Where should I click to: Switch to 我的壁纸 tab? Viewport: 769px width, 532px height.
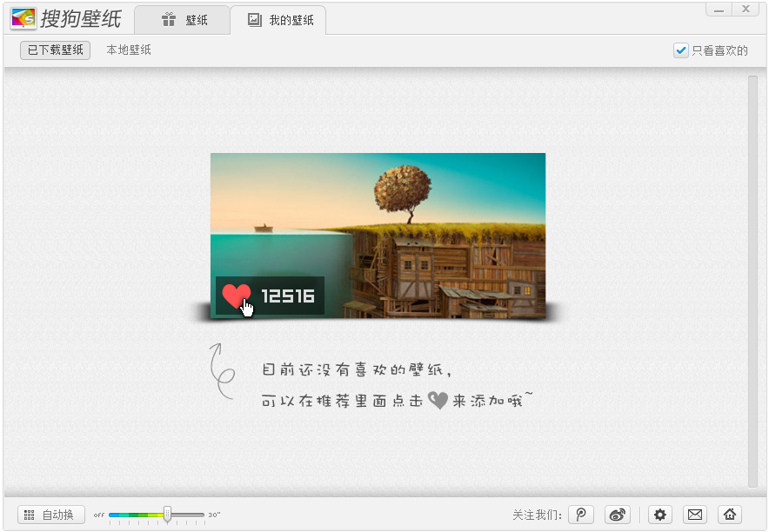pos(278,20)
